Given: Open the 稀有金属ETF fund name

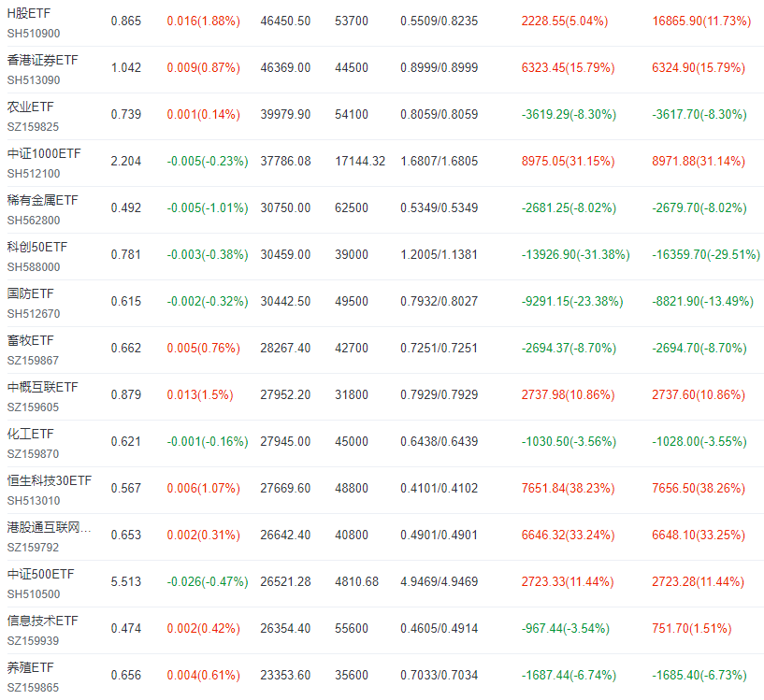Looking at the screenshot, I should click(x=42, y=200).
